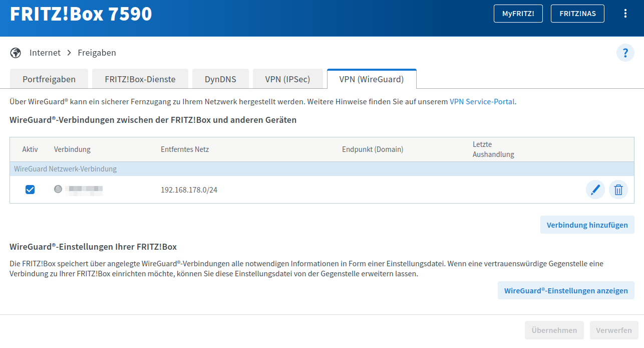Screen dimensions: 644x348
Task: Delete the WireGuard connection via trash icon
Action: coord(618,190)
